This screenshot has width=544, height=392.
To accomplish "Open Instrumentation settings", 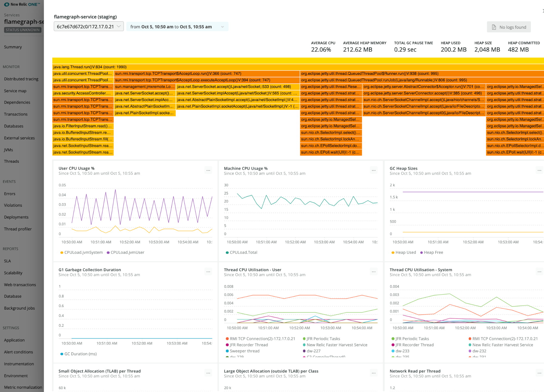I will [x=19, y=364].
